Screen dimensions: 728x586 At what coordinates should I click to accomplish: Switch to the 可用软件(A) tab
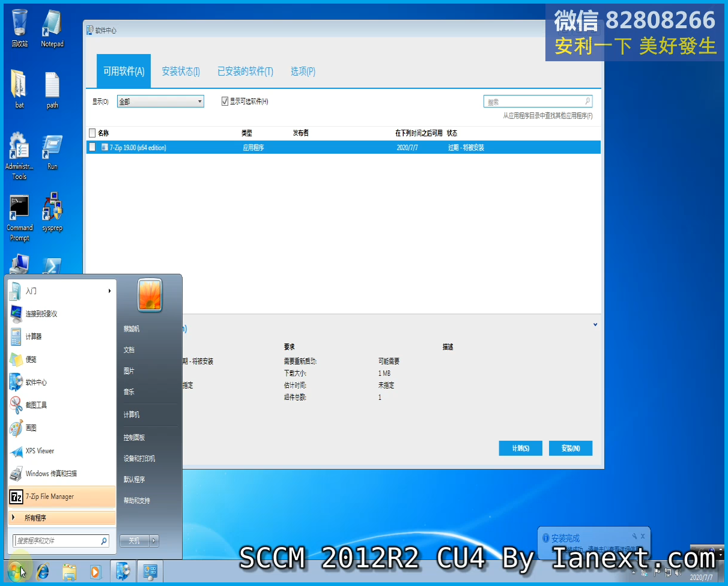124,71
